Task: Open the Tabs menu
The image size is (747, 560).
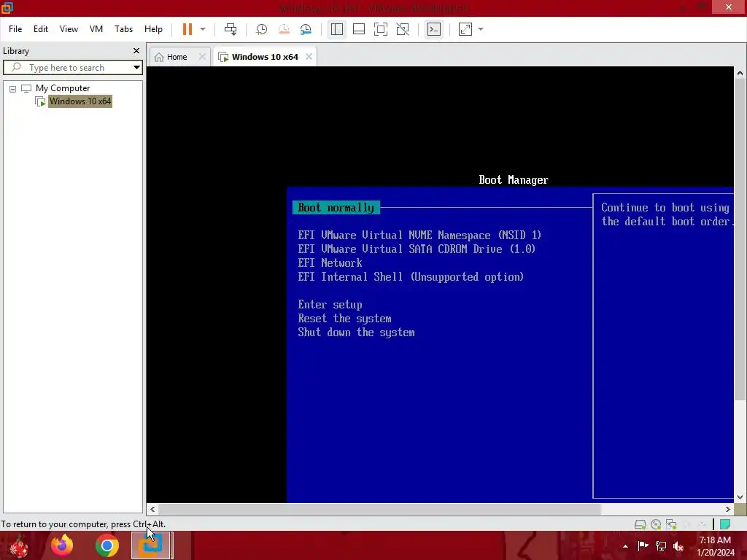Action: pos(123,29)
